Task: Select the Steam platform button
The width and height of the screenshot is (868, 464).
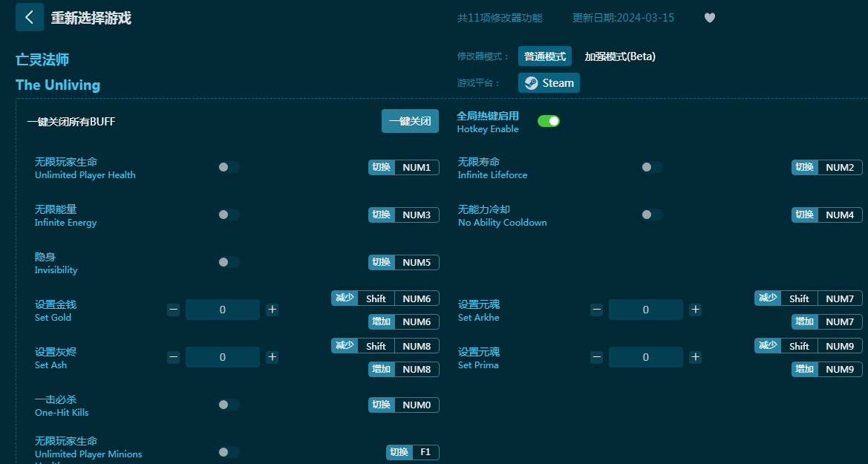Action: point(549,83)
